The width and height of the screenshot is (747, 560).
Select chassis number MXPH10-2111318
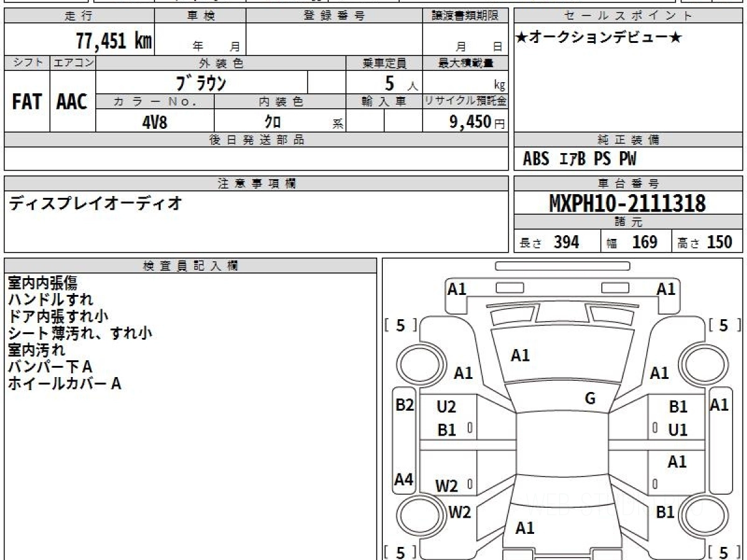click(x=627, y=203)
